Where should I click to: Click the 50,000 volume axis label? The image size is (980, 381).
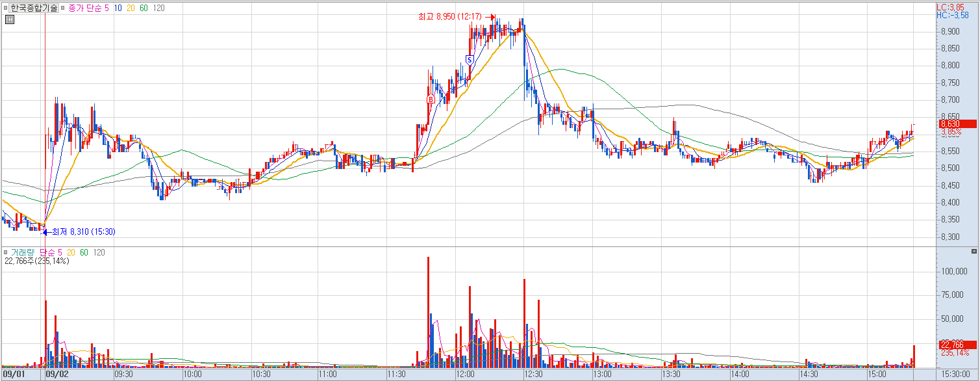[x=953, y=319]
